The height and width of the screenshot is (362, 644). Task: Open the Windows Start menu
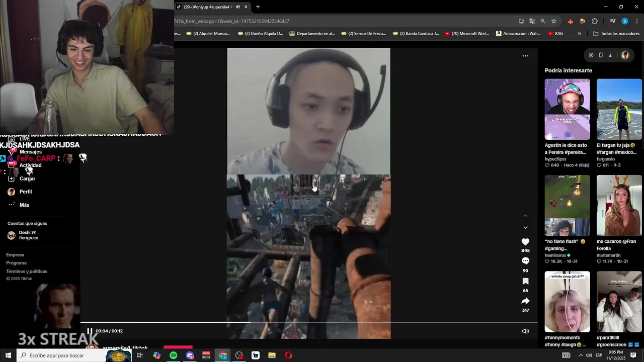(x=8, y=355)
